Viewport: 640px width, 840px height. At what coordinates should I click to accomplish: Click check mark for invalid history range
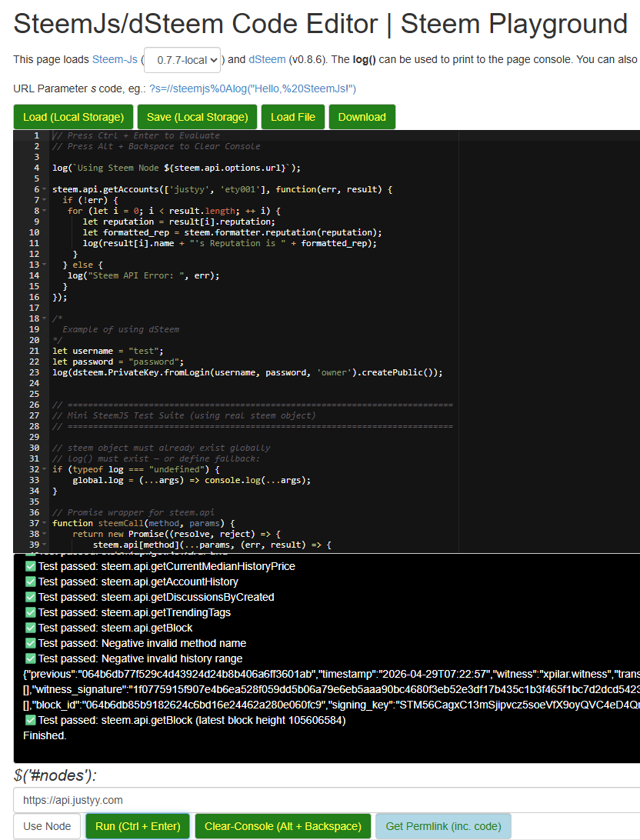(30, 658)
